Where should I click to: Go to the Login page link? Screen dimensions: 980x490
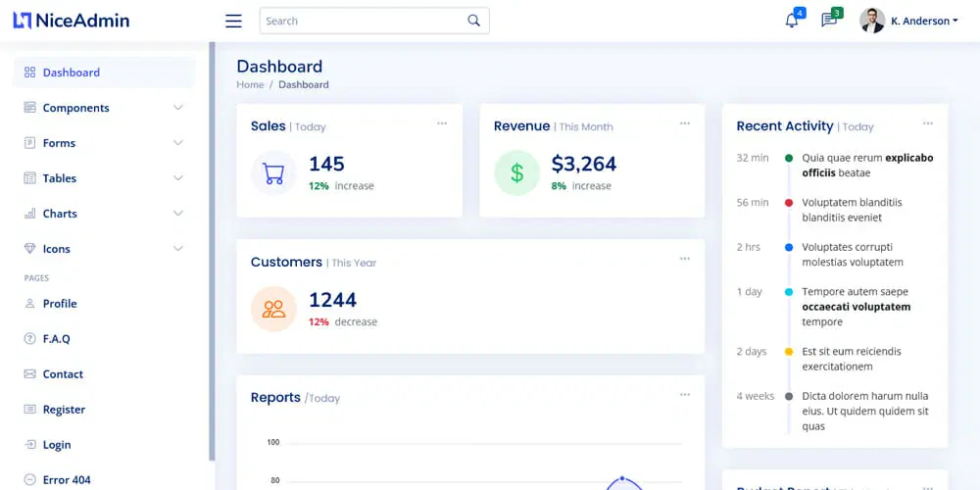click(104, 445)
